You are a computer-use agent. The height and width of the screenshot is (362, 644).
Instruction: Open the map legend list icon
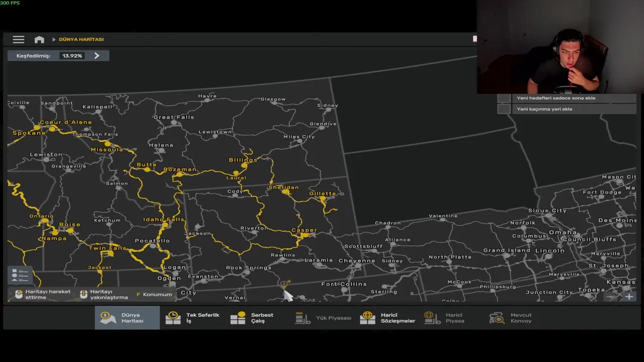(x=20, y=275)
